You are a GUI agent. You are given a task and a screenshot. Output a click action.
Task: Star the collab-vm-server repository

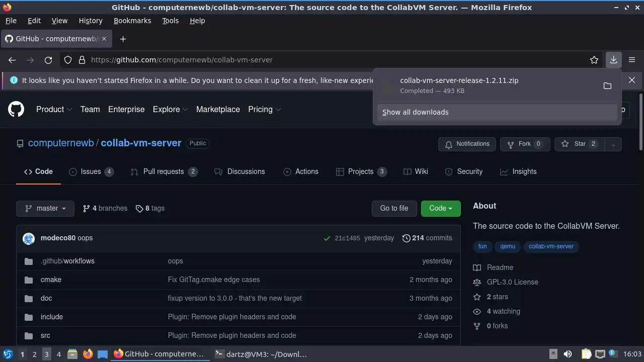coord(579,144)
